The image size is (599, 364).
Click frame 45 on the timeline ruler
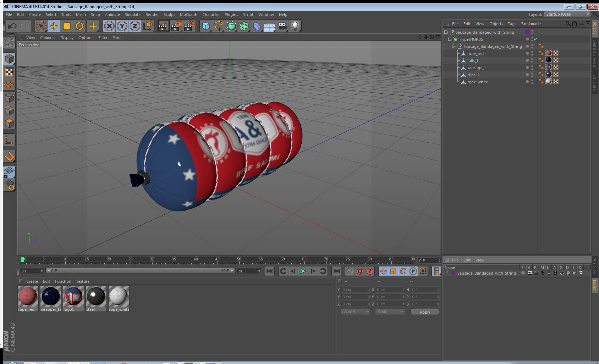point(217,260)
